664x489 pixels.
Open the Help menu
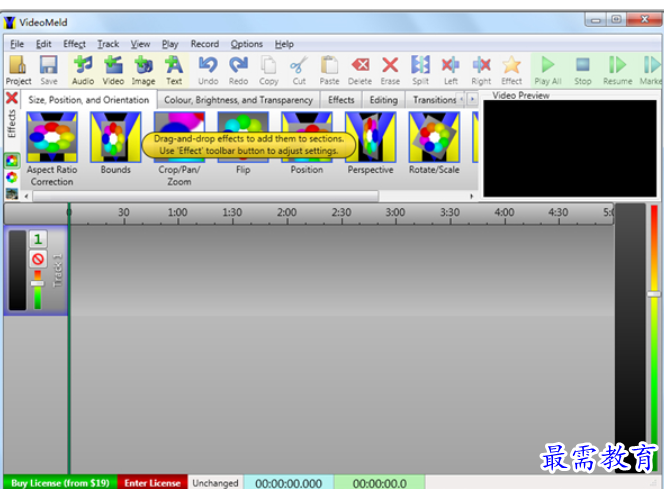[x=284, y=44]
